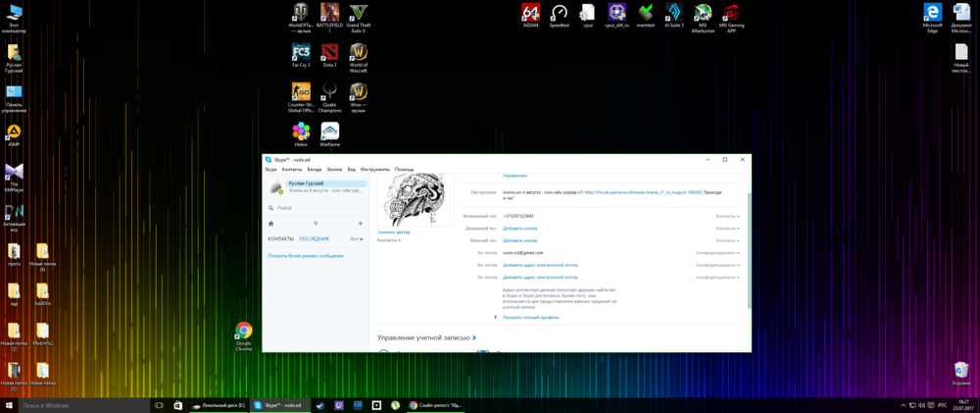Open the Grand Theft Auto V shortcut

point(359,13)
